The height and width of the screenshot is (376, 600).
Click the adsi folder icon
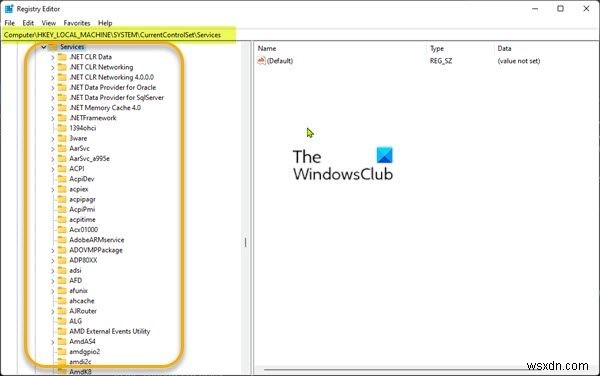click(62, 270)
